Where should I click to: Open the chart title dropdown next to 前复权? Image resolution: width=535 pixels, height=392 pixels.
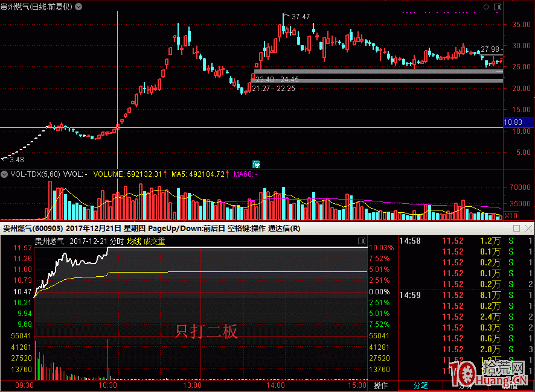coord(78,7)
